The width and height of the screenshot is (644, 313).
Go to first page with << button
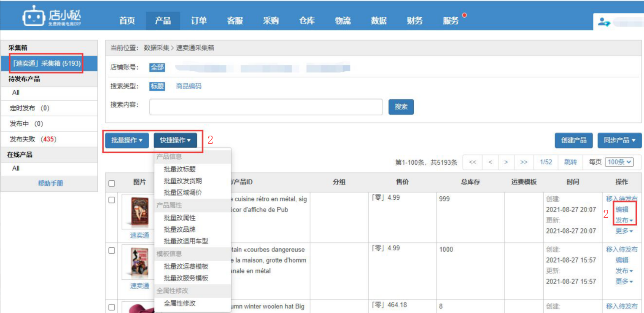473,162
